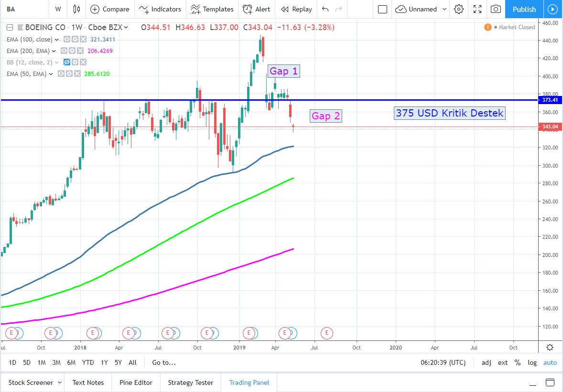Set range to 6M
Image resolution: width=563 pixels, height=392 pixels.
71,362
